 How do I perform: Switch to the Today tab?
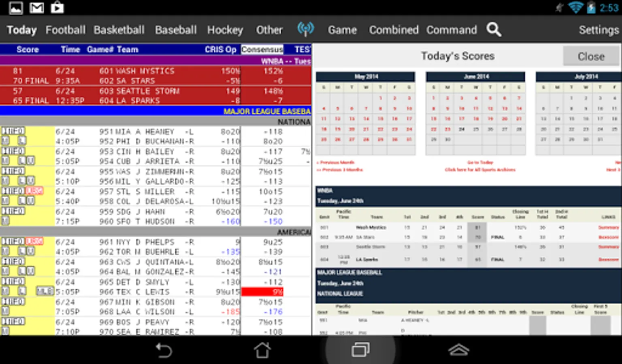pyautogui.click(x=21, y=30)
